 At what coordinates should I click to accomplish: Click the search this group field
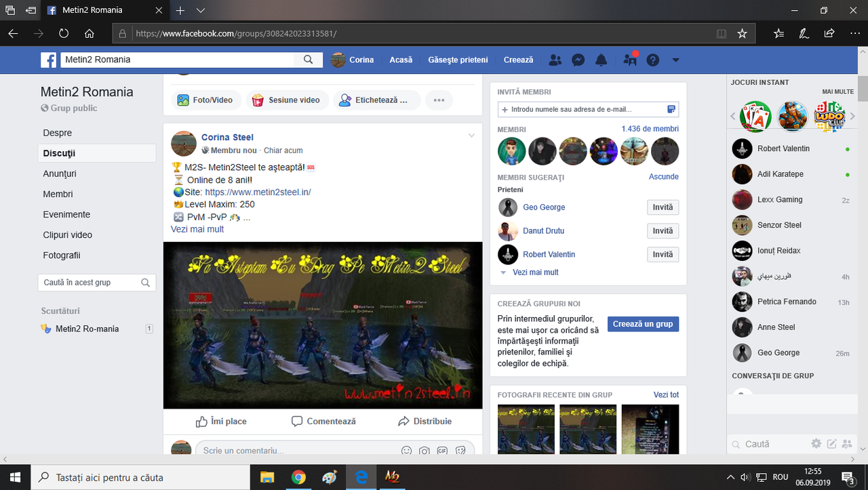click(x=97, y=283)
